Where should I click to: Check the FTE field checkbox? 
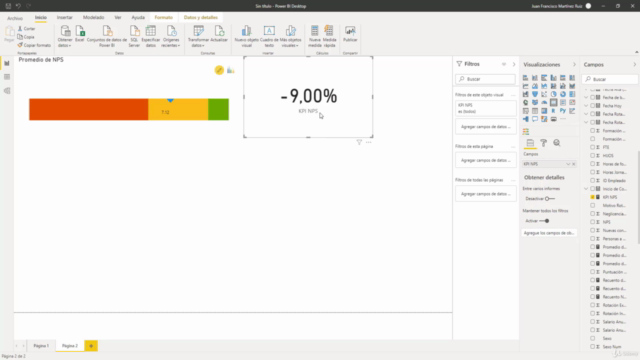click(x=593, y=147)
